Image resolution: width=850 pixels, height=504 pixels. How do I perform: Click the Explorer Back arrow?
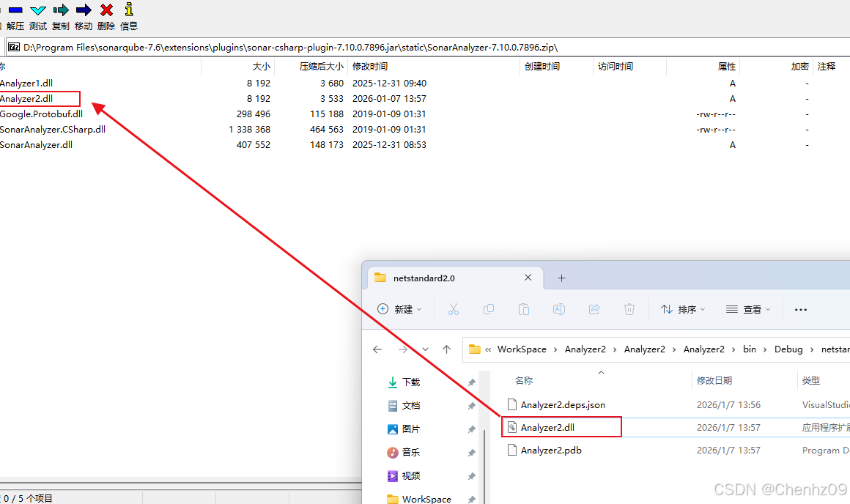click(x=377, y=349)
